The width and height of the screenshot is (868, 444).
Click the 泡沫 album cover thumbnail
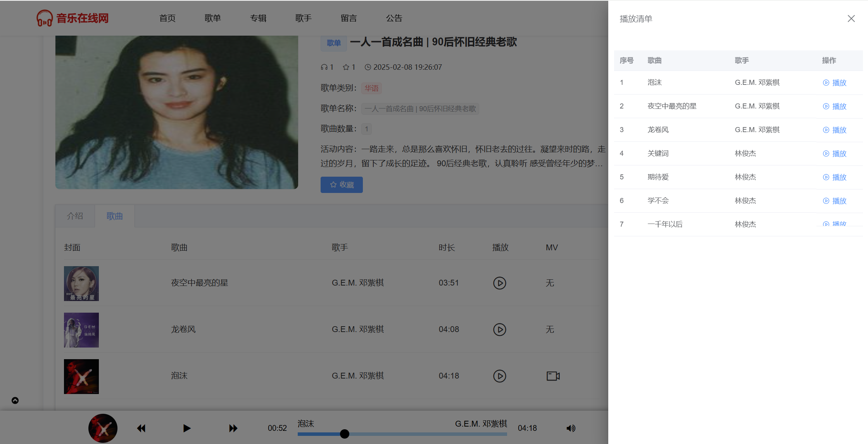click(x=81, y=376)
